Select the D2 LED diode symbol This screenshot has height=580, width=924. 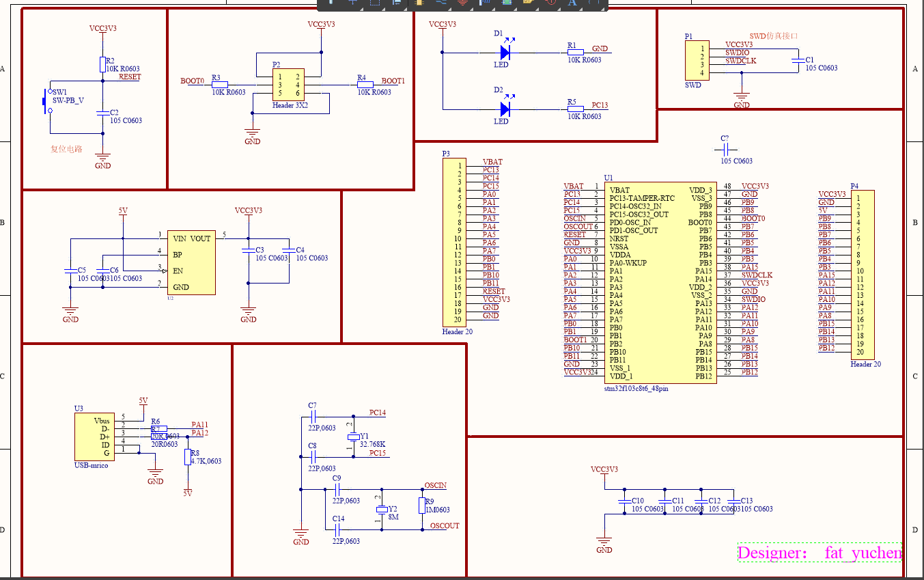pyautogui.click(x=505, y=109)
